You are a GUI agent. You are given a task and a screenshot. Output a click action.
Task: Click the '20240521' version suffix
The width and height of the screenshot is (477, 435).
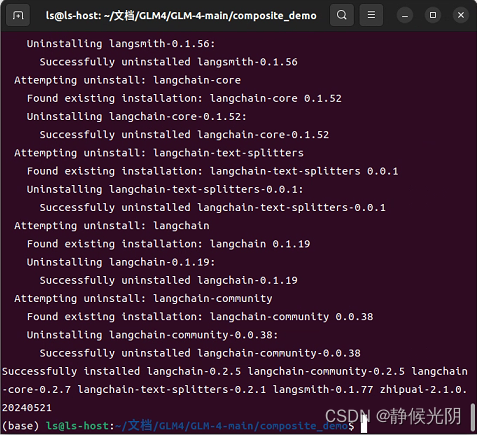pos(27,408)
